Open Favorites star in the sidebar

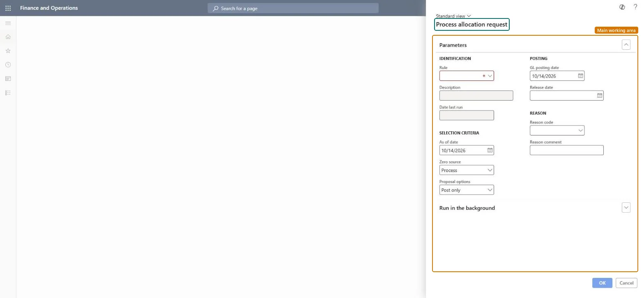point(8,51)
